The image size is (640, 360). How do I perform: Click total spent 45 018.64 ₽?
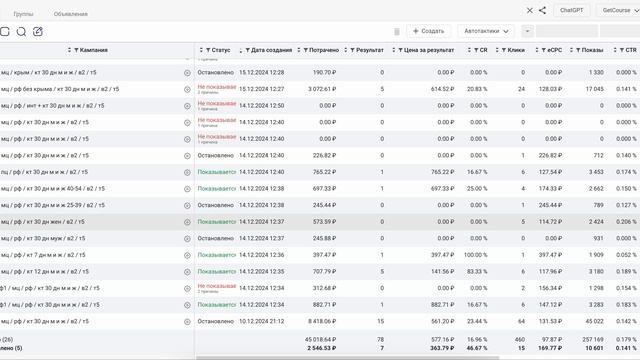click(x=320, y=340)
